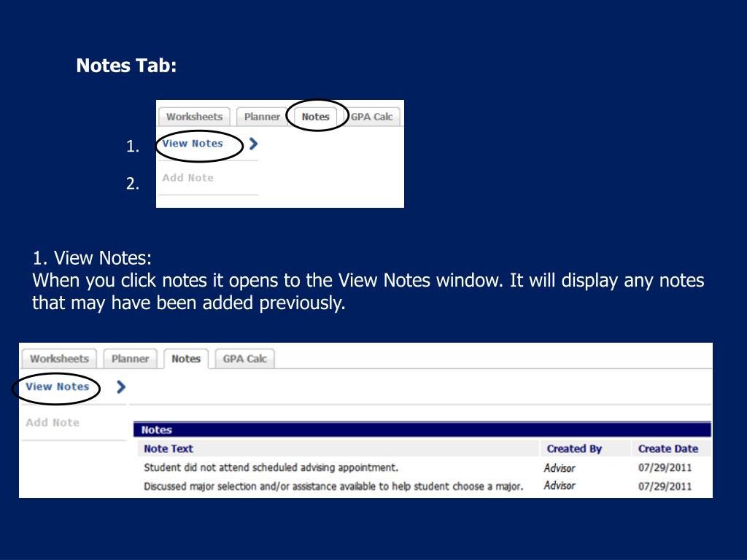This screenshot has height=560, width=747.
Task: Select the Planner tab in lower panel
Action: click(130, 359)
